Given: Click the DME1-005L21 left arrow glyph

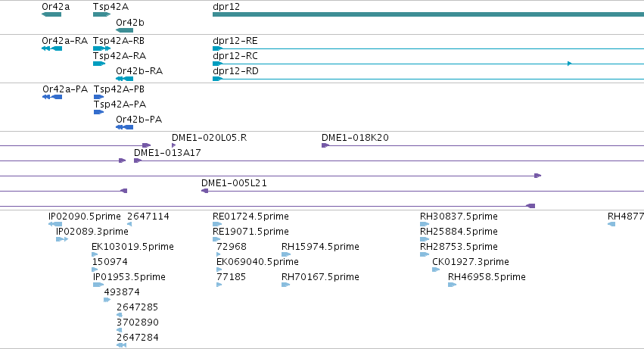Looking at the screenshot, I should pos(204,191).
